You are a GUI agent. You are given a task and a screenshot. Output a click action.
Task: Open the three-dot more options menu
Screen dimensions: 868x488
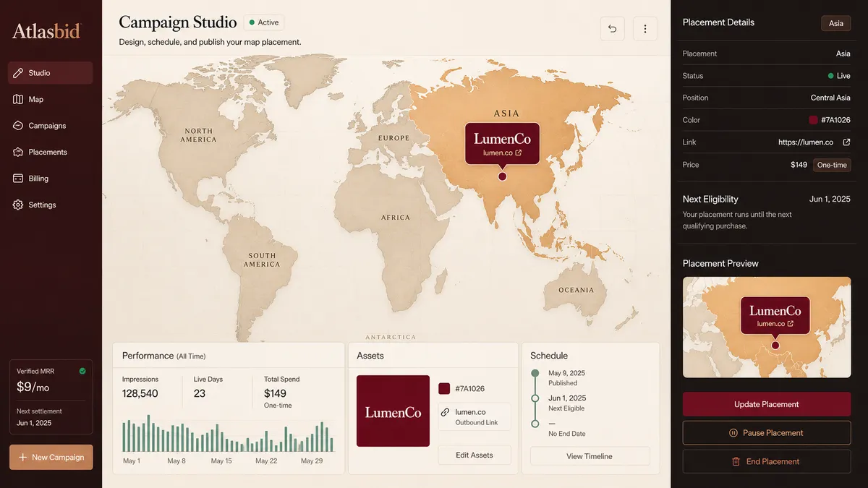(645, 29)
